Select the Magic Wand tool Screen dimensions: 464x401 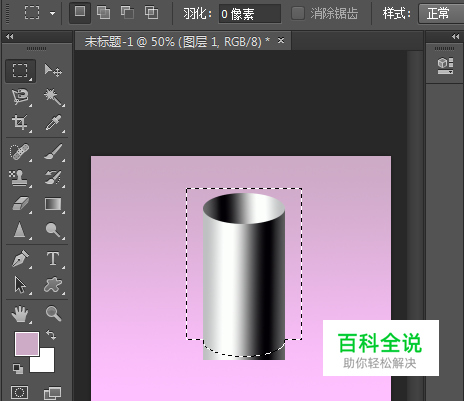53,97
